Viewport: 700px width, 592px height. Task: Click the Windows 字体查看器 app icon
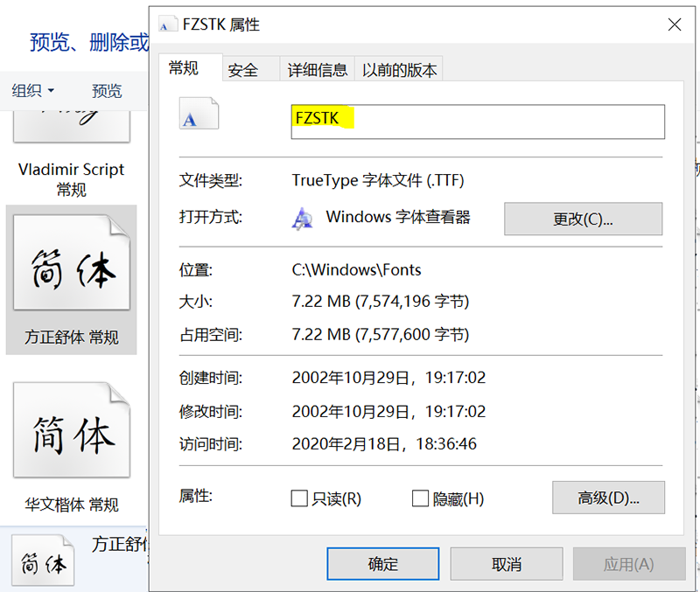pos(302,219)
